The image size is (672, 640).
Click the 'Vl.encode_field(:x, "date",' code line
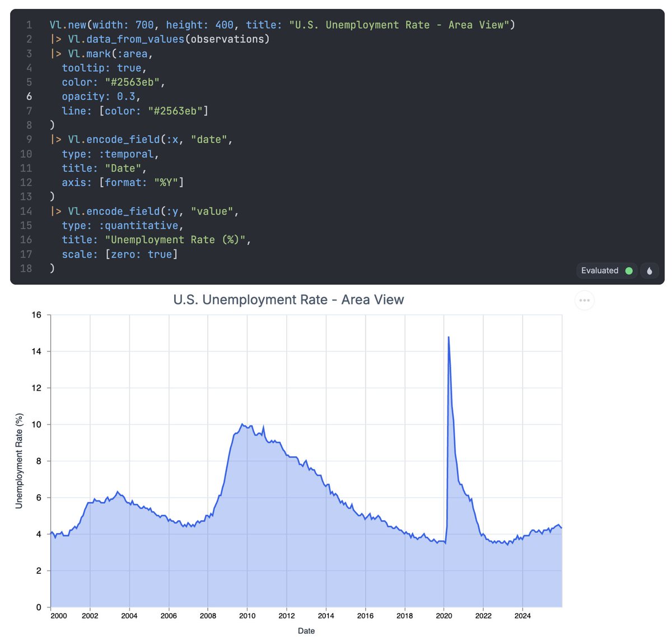tap(141, 140)
